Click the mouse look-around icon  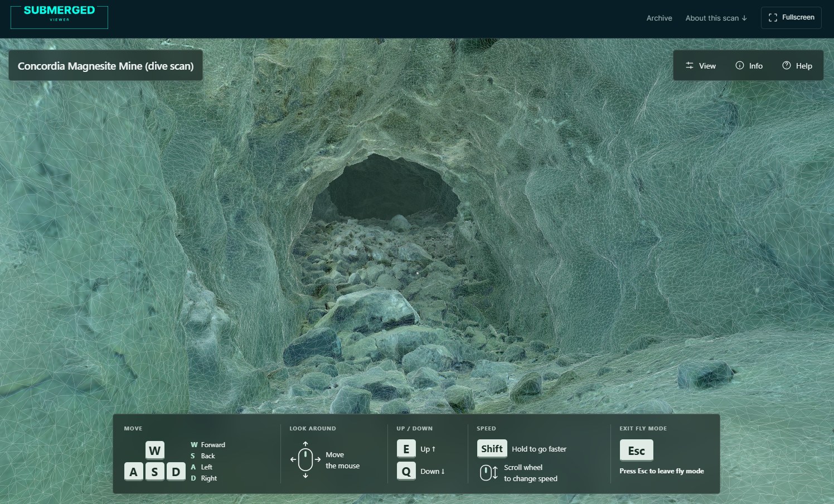click(x=306, y=460)
